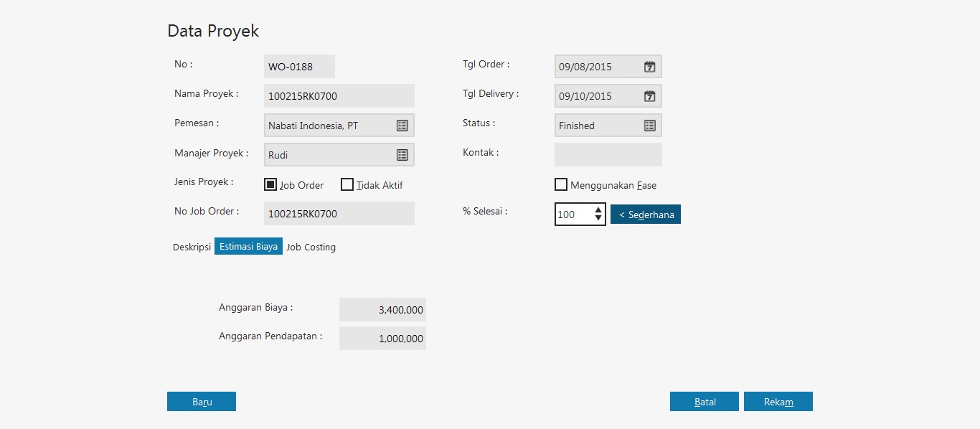
Task: Tick the Menggunakan Fase checkbox
Action: click(561, 184)
